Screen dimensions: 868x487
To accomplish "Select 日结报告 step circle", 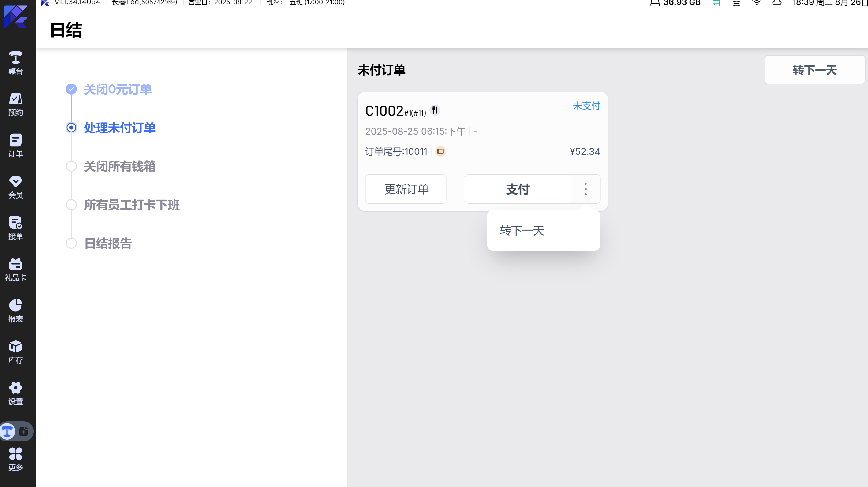I will click(x=71, y=243).
